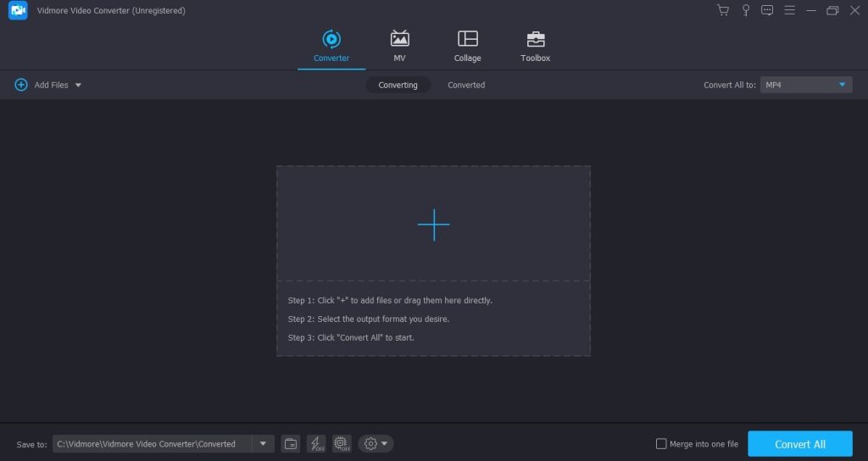Viewport: 868px width, 461px height.
Task: Open the Collage tab
Action: point(467,47)
